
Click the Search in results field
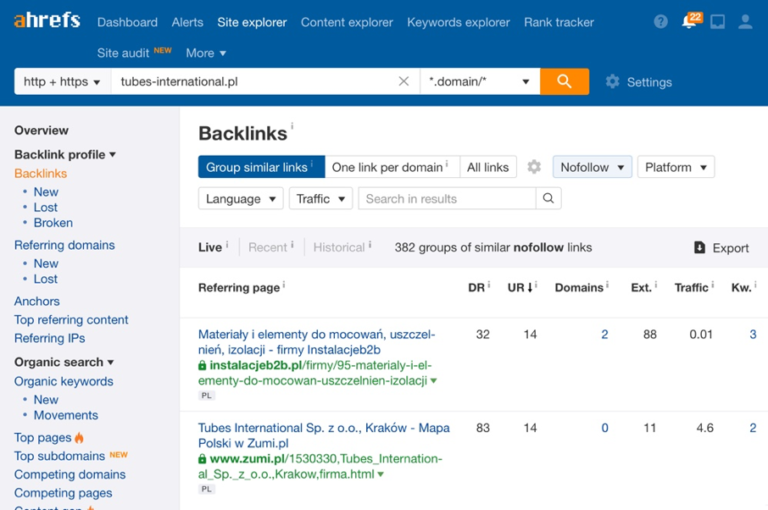point(447,198)
